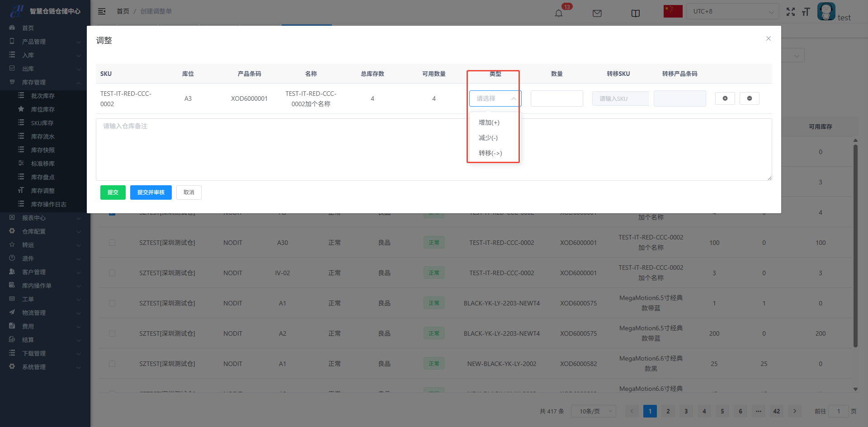Click the font size icon in header
The height and width of the screenshot is (427, 868).
(806, 12)
